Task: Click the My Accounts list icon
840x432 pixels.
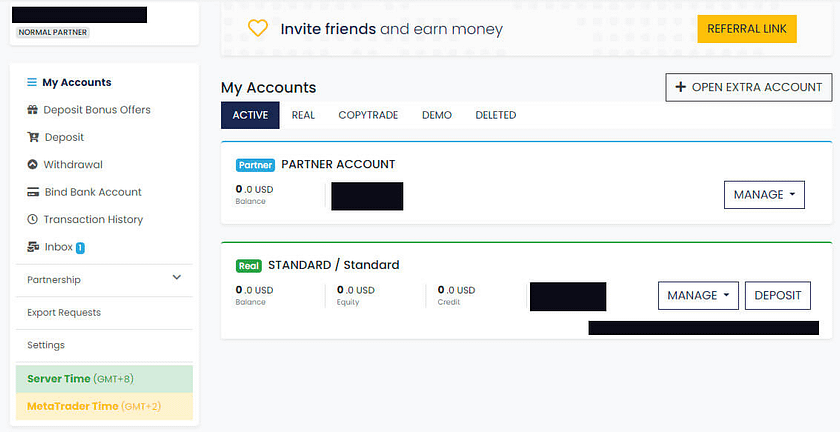Action: pos(32,83)
